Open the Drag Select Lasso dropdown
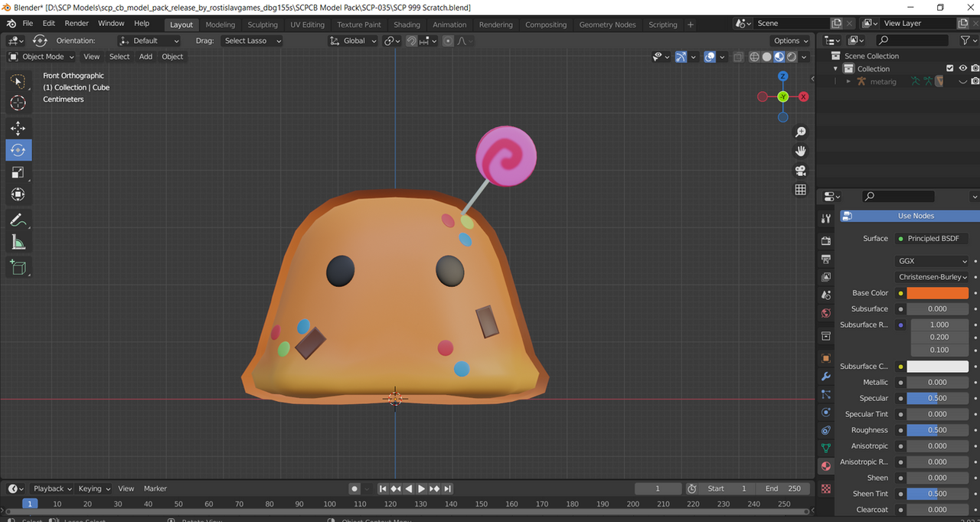 click(x=251, y=41)
